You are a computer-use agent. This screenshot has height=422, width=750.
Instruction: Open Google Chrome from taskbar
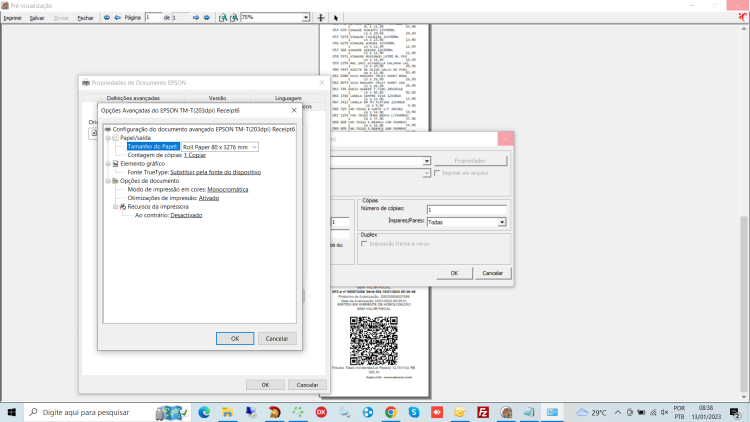pyautogui.click(x=391, y=412)
